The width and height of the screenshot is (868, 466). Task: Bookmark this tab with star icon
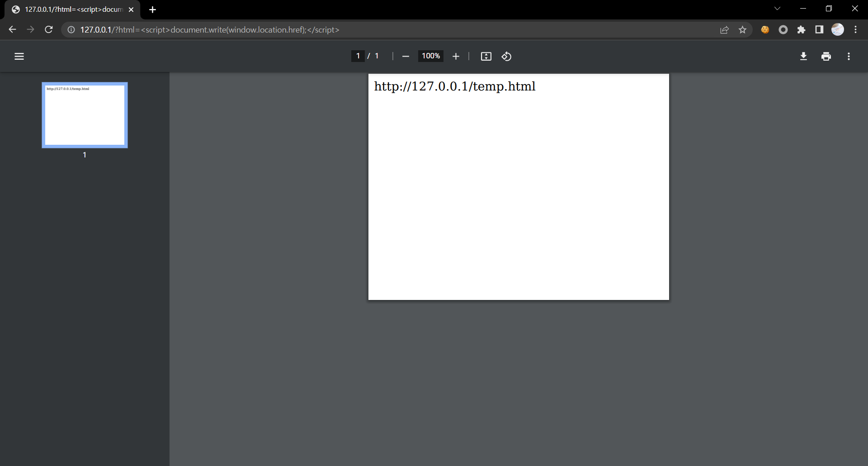pos(742,29)
